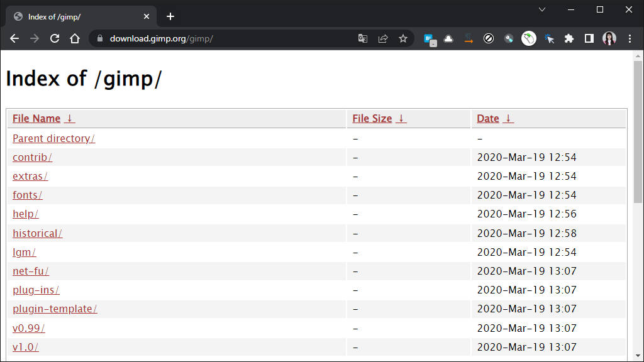
Task: Toggle the browser side panel icon
Action: pyautogui.click(x=589, y=38)
